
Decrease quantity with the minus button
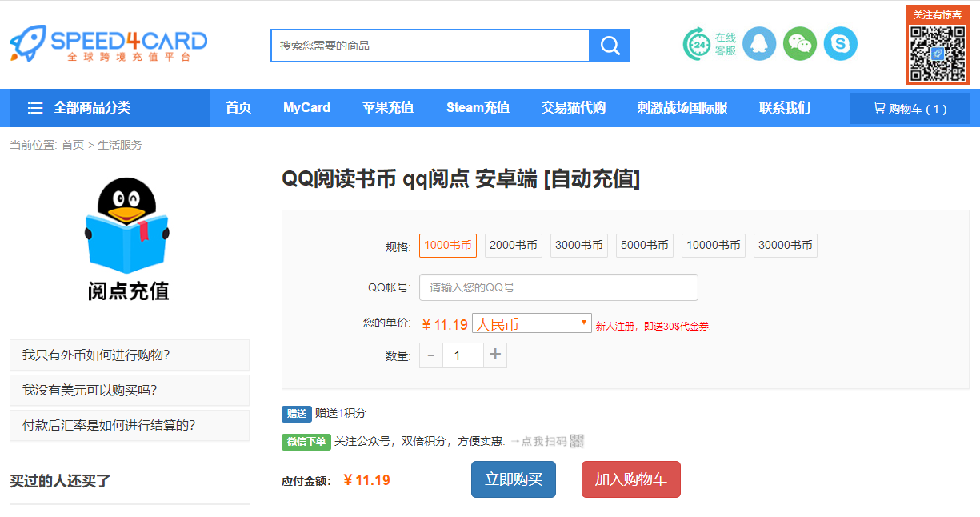coord(431,355)
